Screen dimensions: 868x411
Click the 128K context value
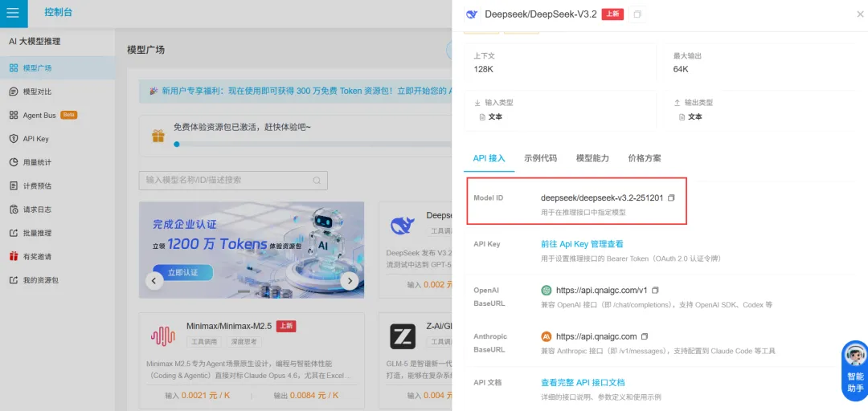click(x=484, y=70)
